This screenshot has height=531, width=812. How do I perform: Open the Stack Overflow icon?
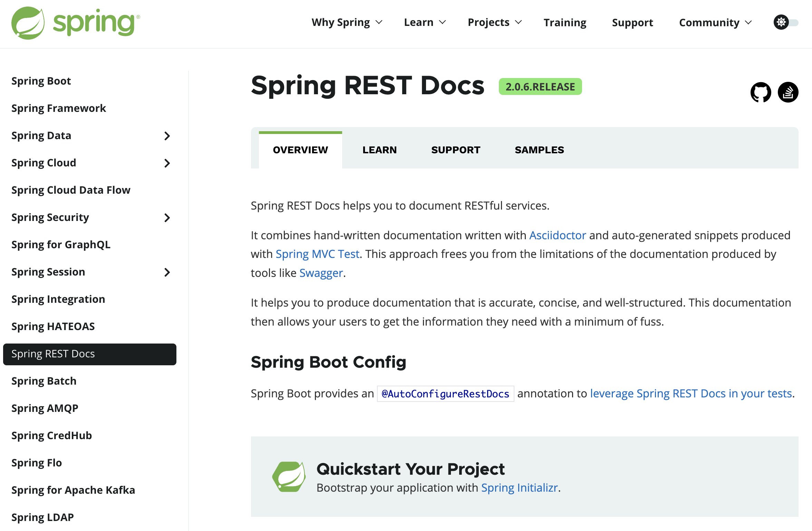(x=787, y=92)
